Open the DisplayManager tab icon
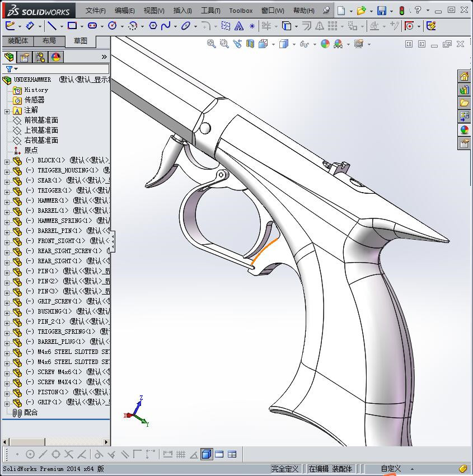Image resolution: width=473 pixels, height=476 pixels. point(56,57)
